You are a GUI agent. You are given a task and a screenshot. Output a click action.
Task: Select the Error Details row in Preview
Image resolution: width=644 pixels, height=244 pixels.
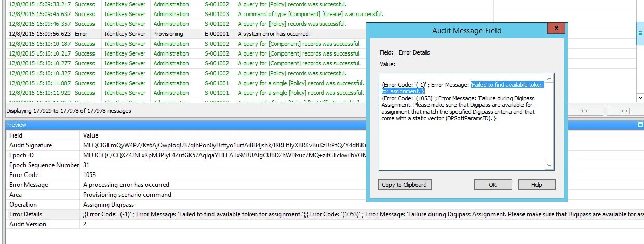(x=325, y=214)
